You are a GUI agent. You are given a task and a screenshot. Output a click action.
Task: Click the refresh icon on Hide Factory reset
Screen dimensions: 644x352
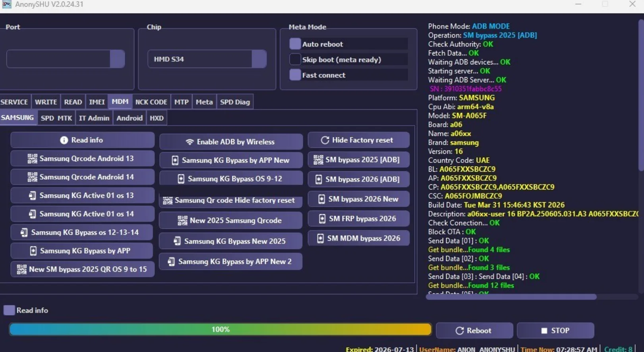[x=325, y=140]
